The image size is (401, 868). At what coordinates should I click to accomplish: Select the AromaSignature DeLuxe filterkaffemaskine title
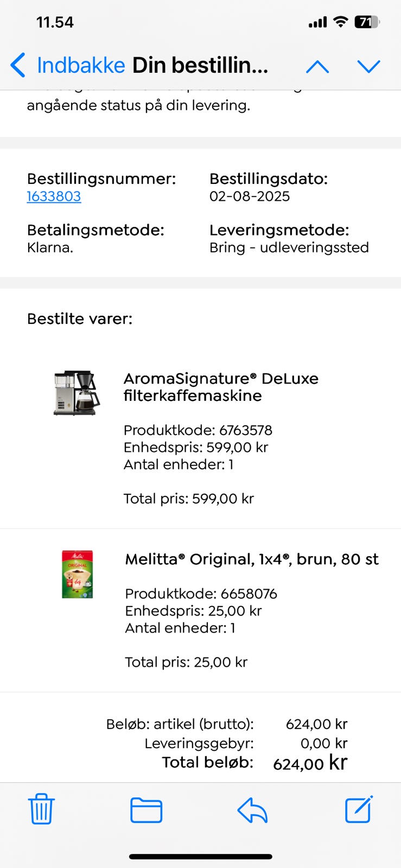pos(220,387)
